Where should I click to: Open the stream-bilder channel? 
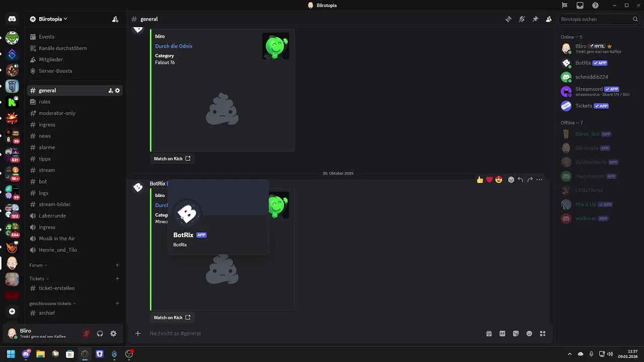coord(75,204)
